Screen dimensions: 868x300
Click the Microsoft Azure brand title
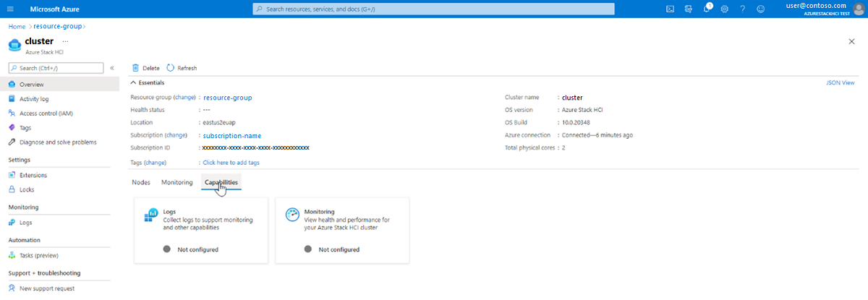pos(56,9)
